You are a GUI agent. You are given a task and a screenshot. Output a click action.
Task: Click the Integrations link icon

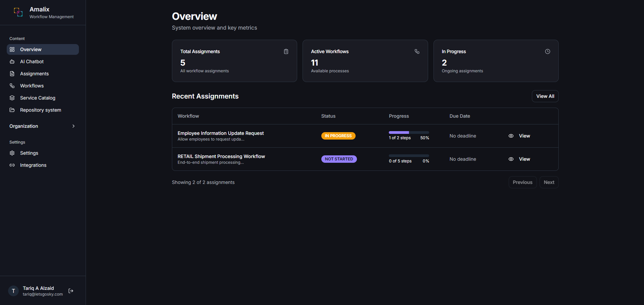coord(12,165)
